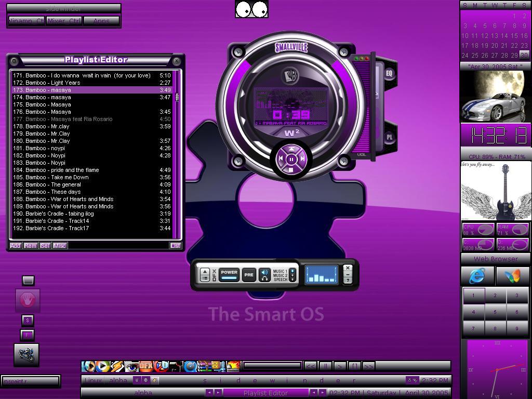
Task: Open the Misc menu in Playlist Editor
Action: coord(59,245)
